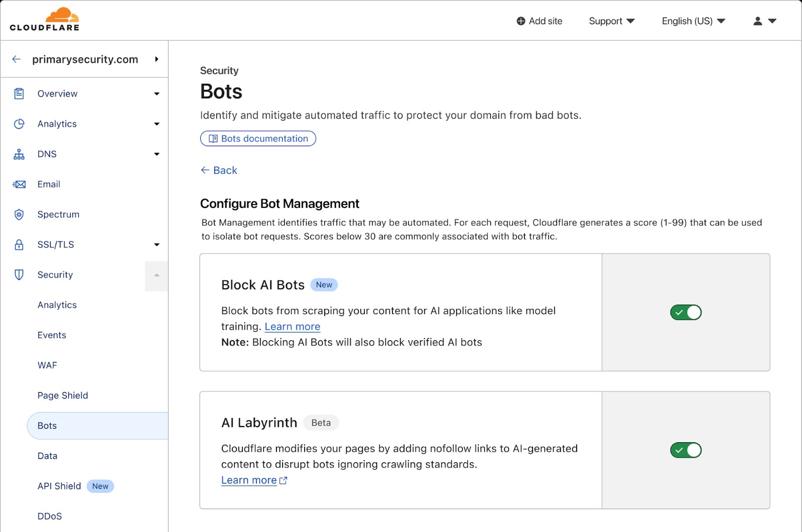Expand the Overview menu arrow
The width and height of the screenshot is (802, 532).
pos(157,94)
